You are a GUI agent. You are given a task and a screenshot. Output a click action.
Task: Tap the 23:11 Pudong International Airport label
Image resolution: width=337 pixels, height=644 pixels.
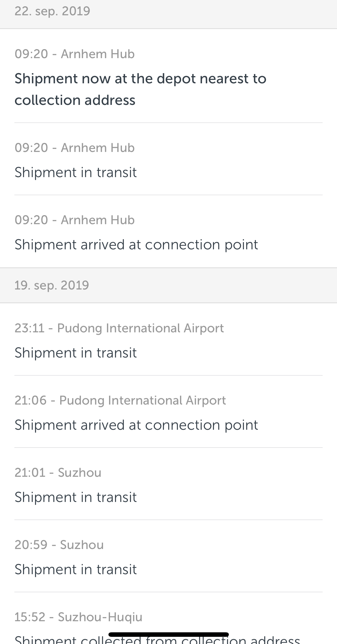click(119, 328)
